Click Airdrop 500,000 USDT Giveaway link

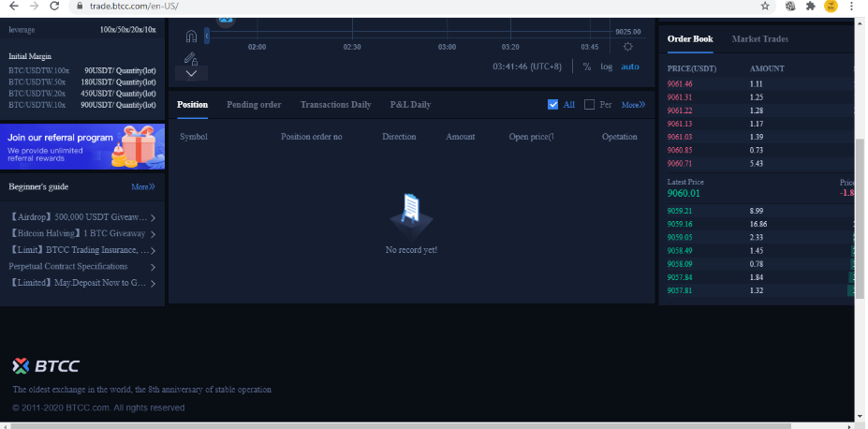80,217
